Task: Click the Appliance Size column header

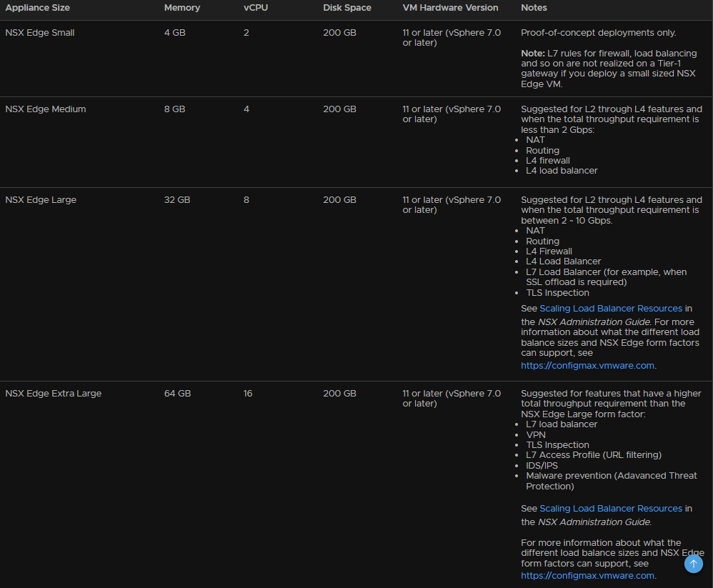Action: [37, 8]
